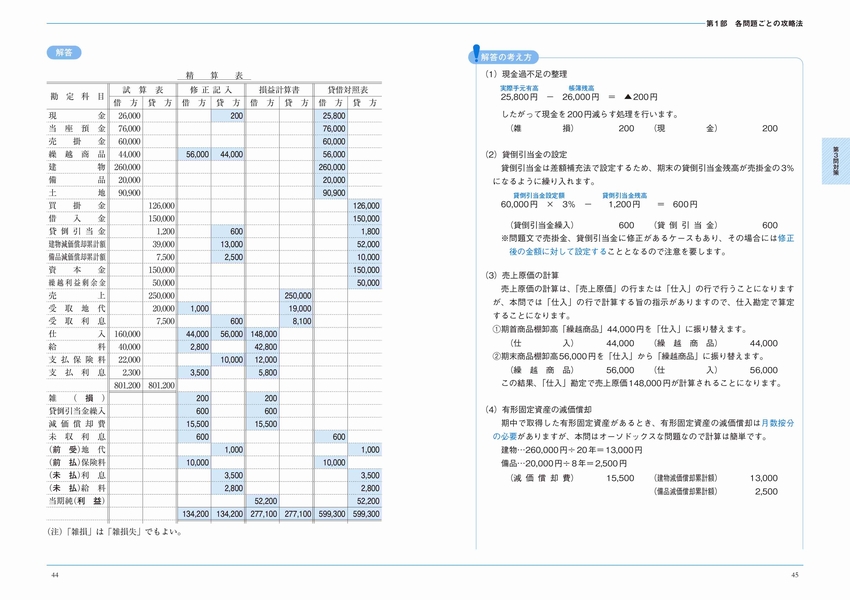Click the 勘定科目 column header

coord(78,96)
